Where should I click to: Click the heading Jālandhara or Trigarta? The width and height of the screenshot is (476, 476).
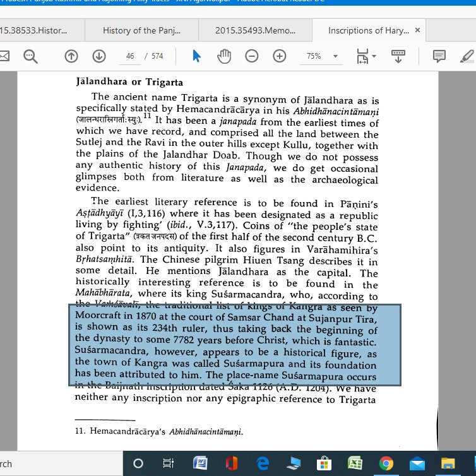click(x=129, y=82)
